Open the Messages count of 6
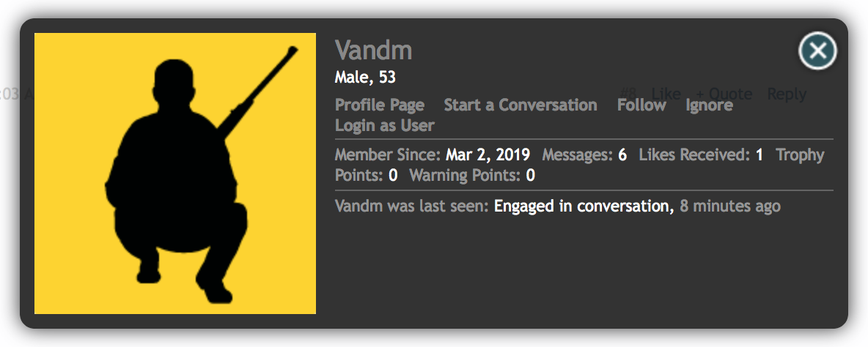The width and height of the screenshot is (868, 347). (x=622, y=155)
